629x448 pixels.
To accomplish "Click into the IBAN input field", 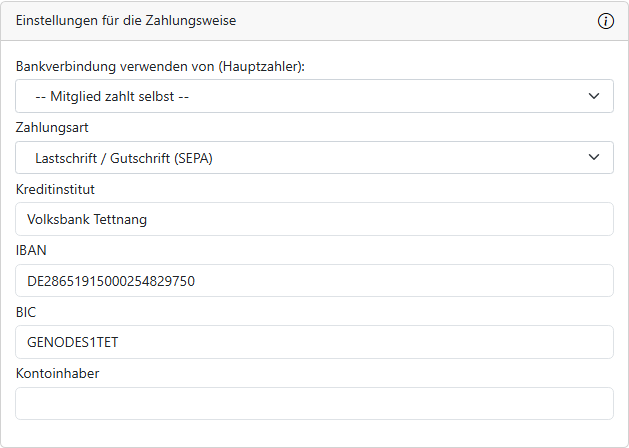I will (400, 281).
